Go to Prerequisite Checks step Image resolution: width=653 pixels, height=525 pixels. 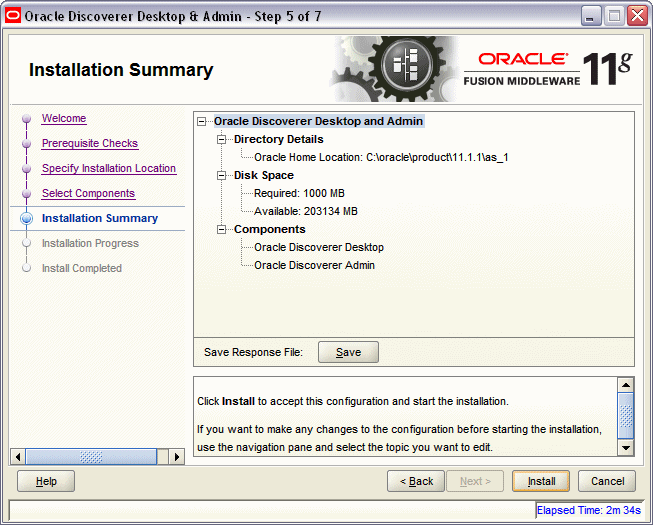pyautogui.click(x=90, y=143)
